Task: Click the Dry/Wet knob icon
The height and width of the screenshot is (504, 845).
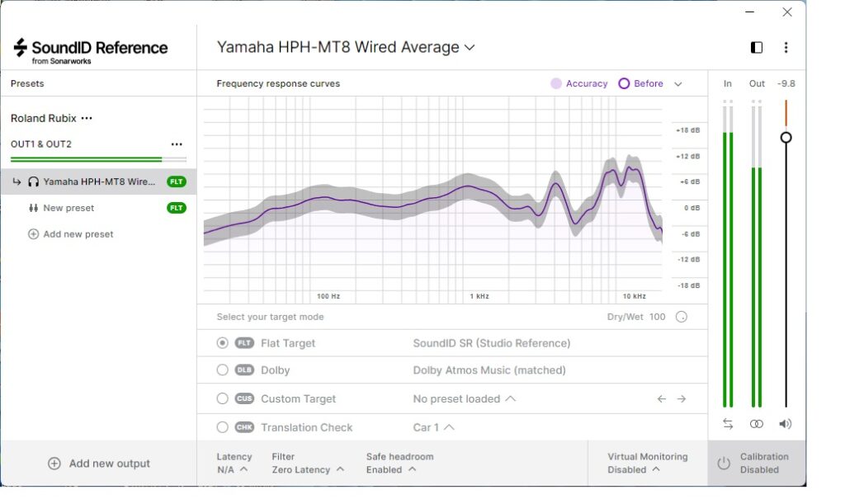Action: coord(682,317)
